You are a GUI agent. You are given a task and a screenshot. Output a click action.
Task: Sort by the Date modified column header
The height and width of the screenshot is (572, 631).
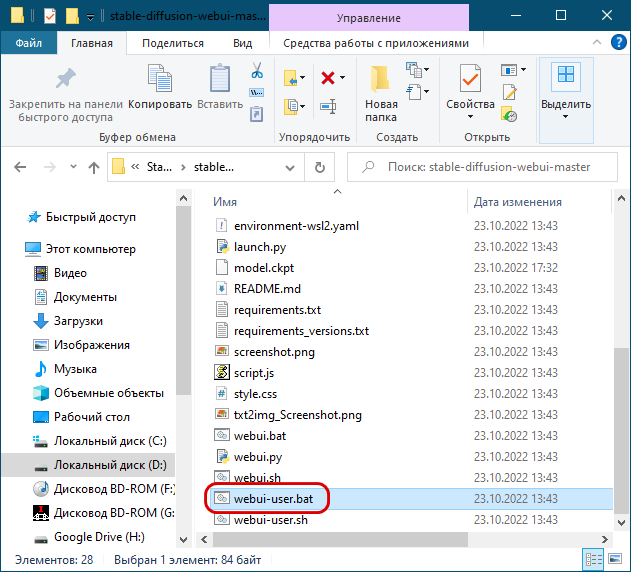pos(517,202)
